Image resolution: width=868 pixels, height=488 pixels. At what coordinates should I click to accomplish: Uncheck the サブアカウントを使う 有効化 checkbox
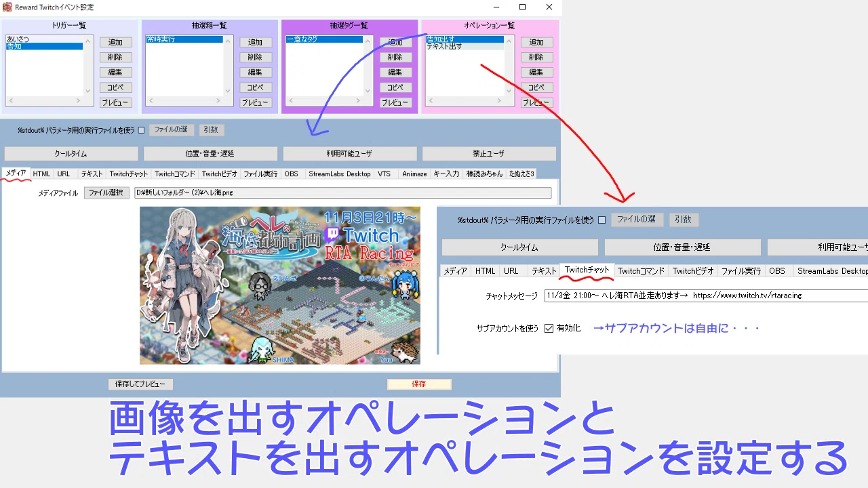549,328
